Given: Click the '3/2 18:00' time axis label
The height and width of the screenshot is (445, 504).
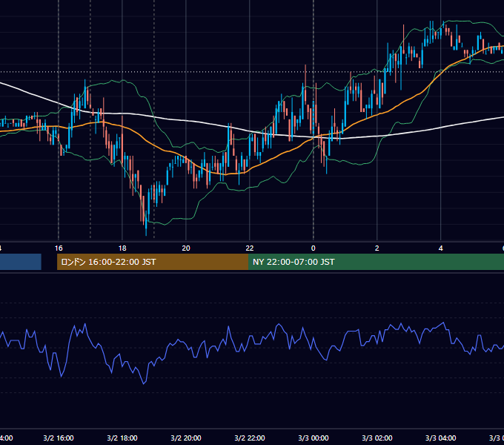Looking at the screenshot, I should pyautogui.click(x=122, y=438).
